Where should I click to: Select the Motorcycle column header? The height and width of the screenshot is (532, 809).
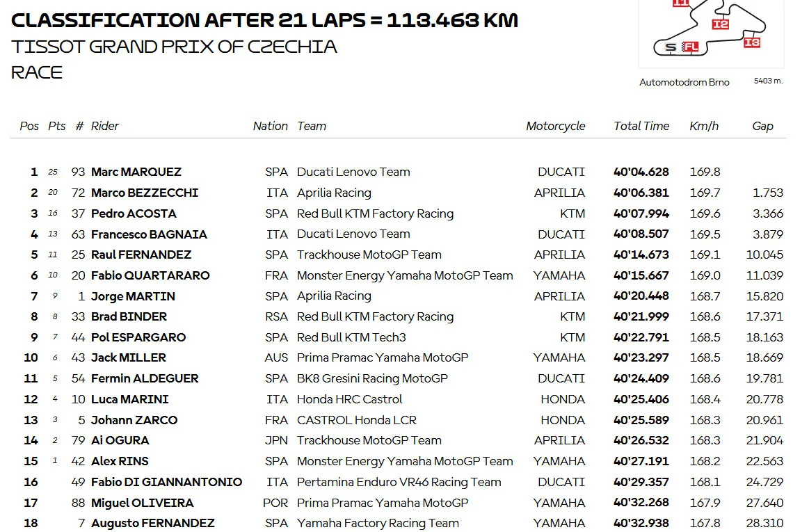556,126
